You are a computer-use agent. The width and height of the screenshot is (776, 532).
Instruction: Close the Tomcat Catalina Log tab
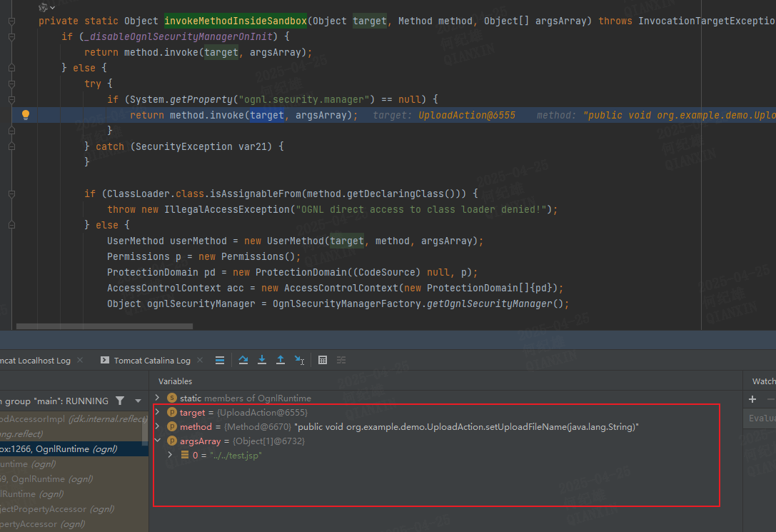[200, 361]
